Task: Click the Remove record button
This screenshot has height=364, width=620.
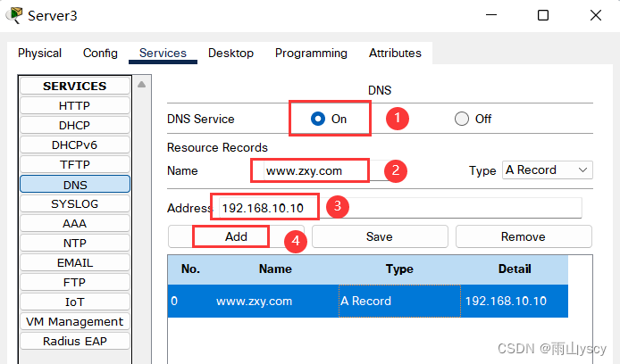Action: pos(524,236)
